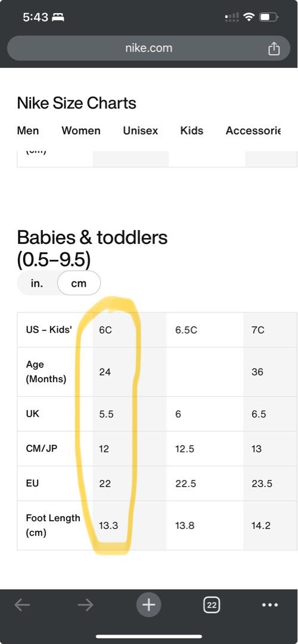Tap the 6.5C size column header
This screenshot has width=298, height=644.
coord(186,330)
